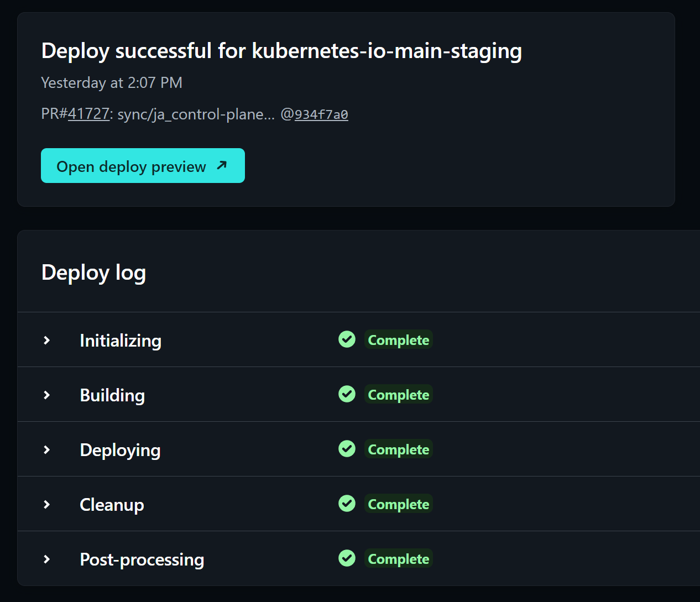Expand the Initializing log section chevron
Viewport: 700px width, 602px height.
[47, 341]
